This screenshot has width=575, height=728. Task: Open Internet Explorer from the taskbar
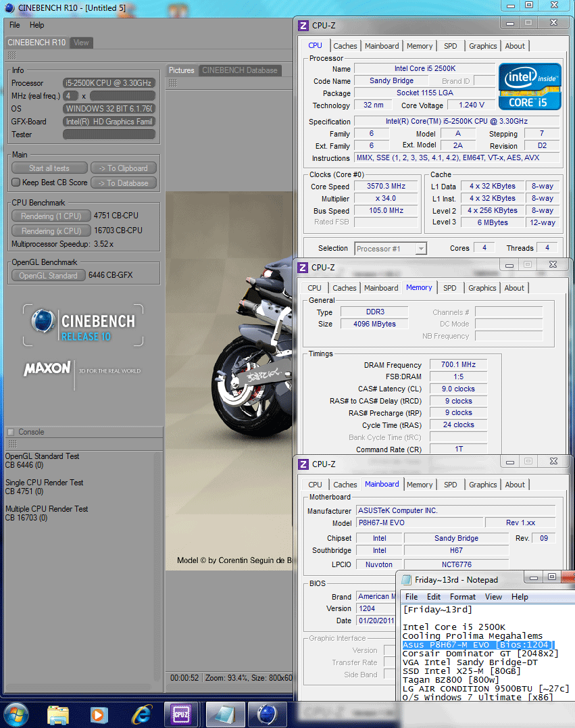click(x=141, y=714)
